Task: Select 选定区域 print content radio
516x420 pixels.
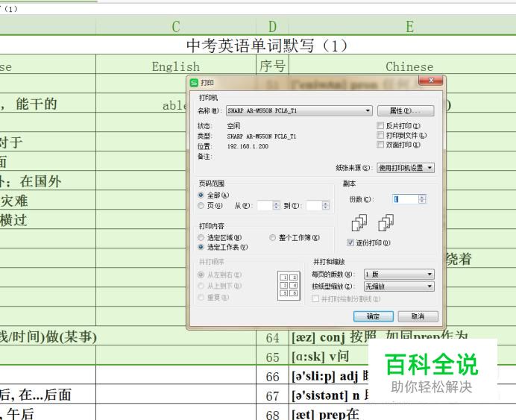Action: (201, 237)
